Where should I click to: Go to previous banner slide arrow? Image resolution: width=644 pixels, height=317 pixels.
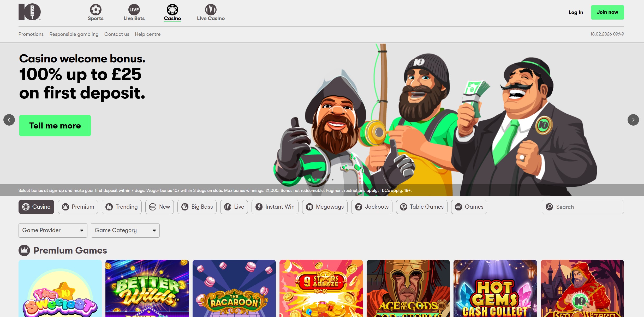click(x=9, y=120)
